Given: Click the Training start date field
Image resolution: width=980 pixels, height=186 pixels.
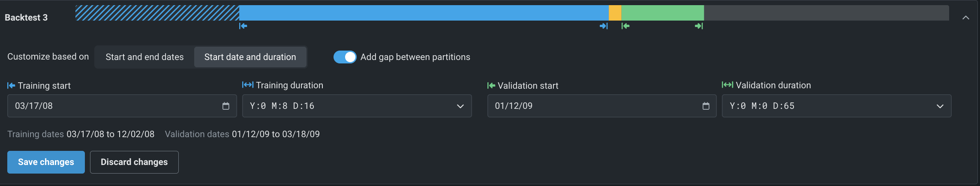Looking at the screenshot, I should [x=114, y=106].
